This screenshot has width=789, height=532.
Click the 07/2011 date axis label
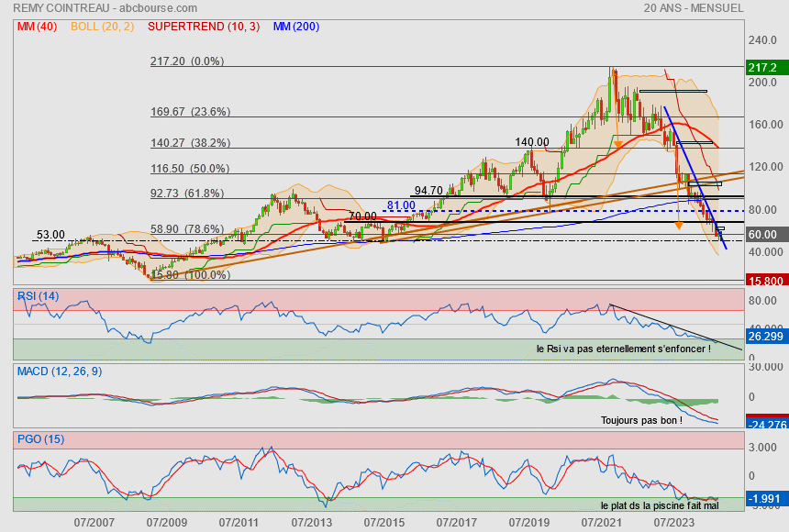[239, 523]
